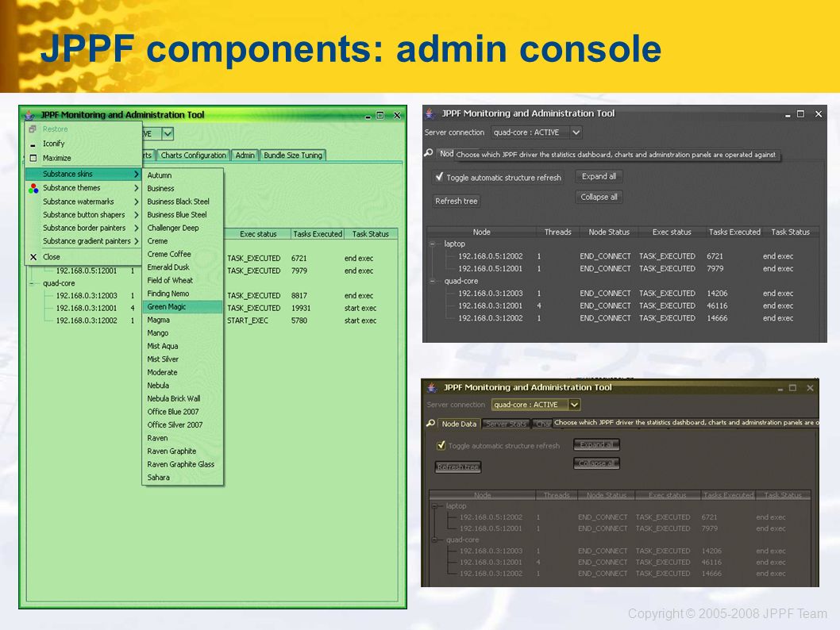This screenshot has height=630, width=840.
Task: Choose Autumn skin
Action: click(x=183, y=175)
